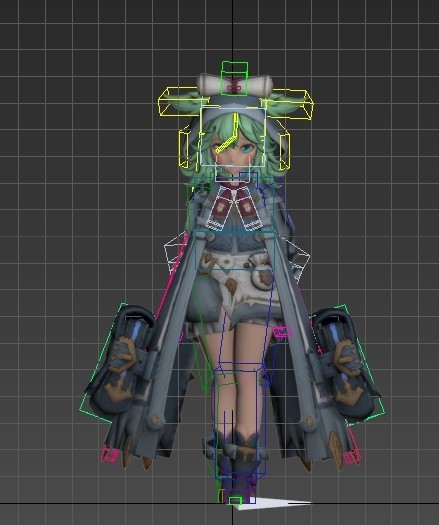Select the small green root box at the feet
This screenshot has width=439, height=525.
coord(235,501)
